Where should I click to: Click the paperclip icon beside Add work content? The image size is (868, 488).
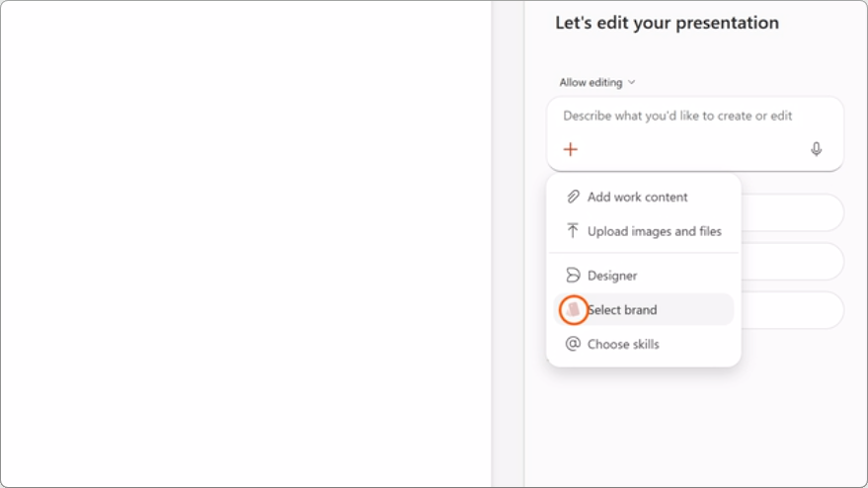573,197
